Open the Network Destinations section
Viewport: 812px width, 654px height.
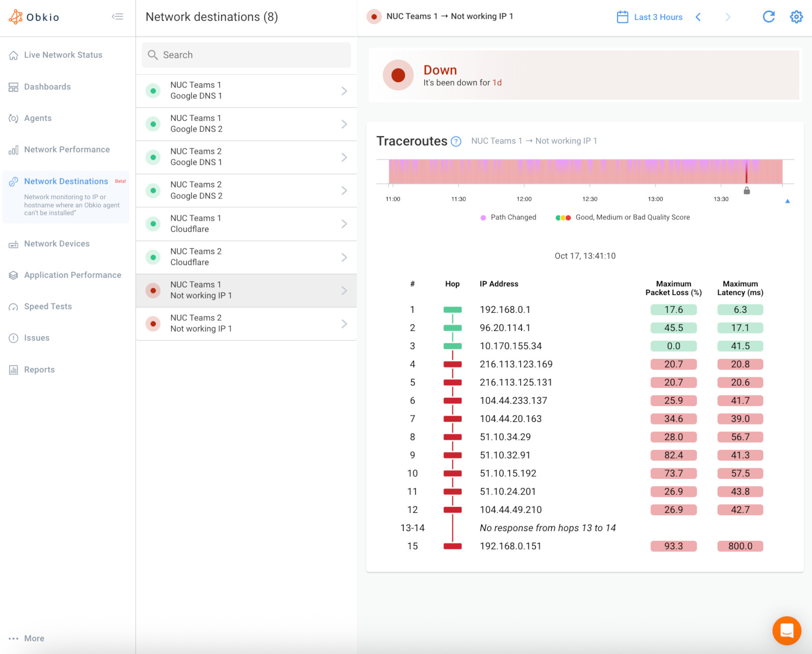tap(65, 181)
